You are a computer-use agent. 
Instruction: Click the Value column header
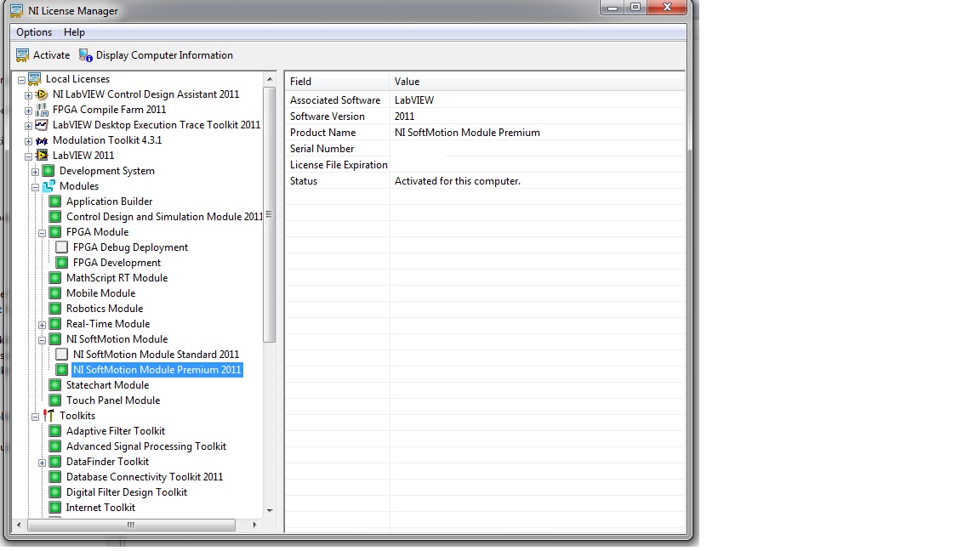coord(537,82)
